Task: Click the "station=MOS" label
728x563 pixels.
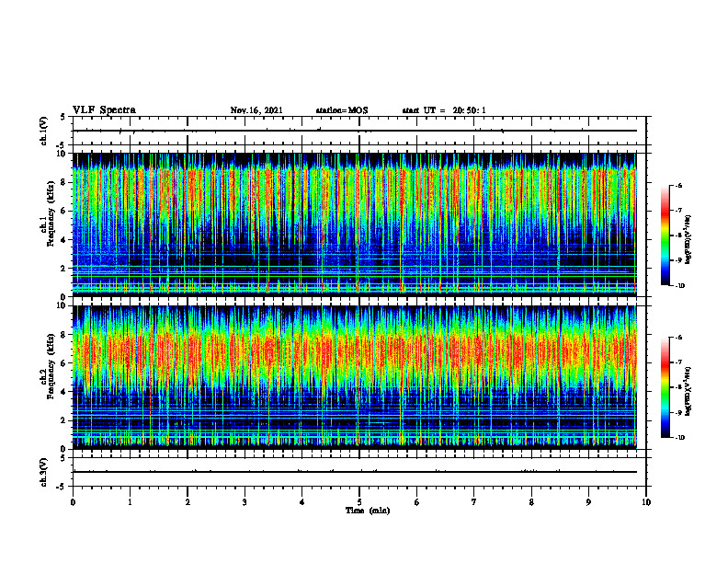Action: click(342, 110)
